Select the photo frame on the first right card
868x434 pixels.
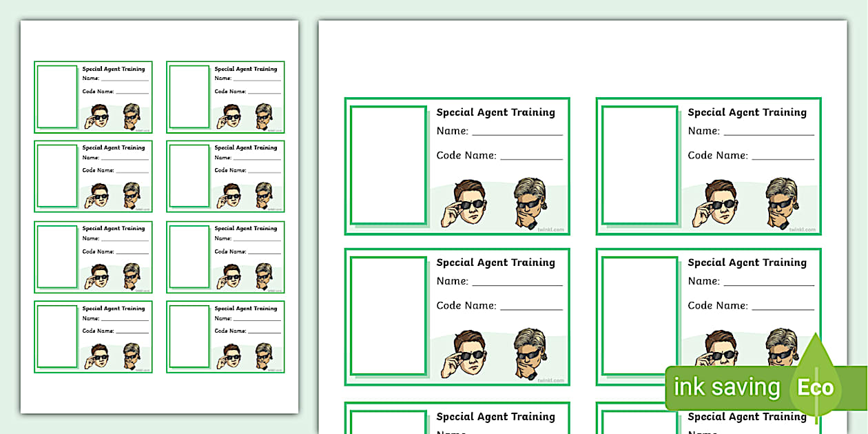click(x=389, y=165)
